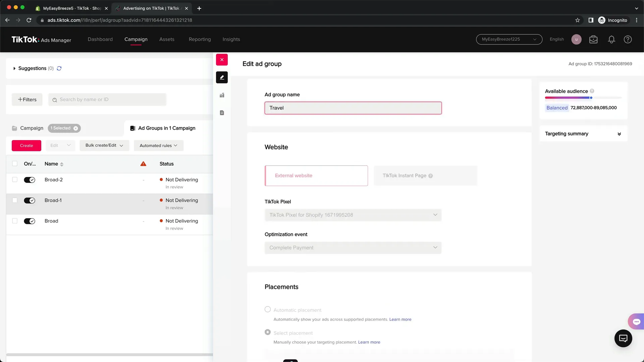
Task: Open the purple chat bubble assistant
Action: (636, 322)
